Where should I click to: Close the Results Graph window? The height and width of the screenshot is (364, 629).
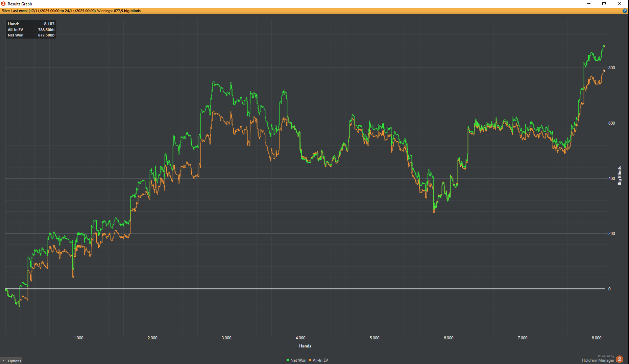(x=620, y=4)
